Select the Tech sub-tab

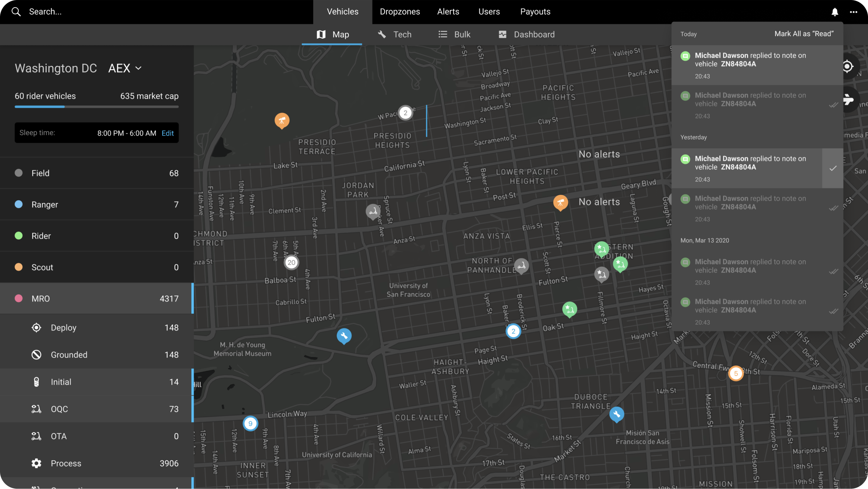[395, 34]
